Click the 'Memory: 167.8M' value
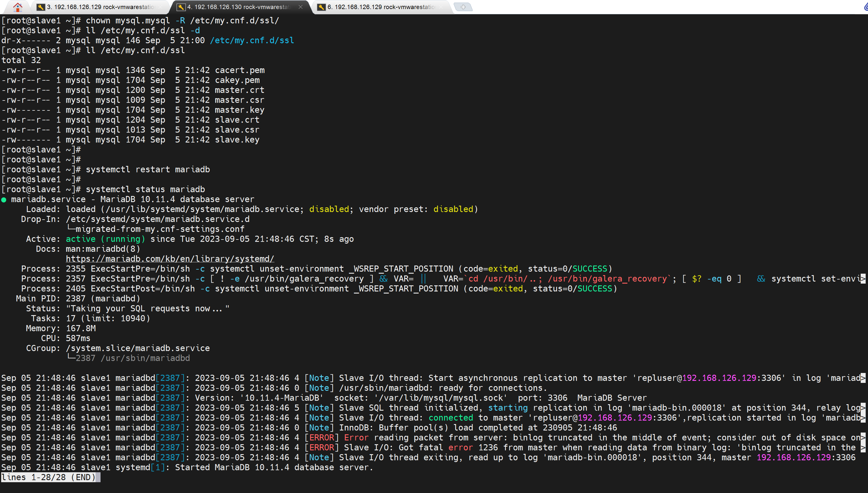The image size is (868, 493). (x=81, y=329)
